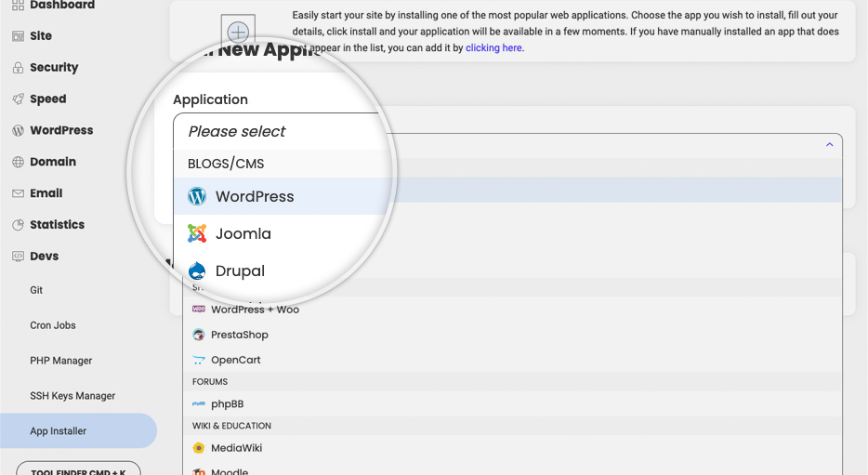Click the phpBB logo icon
This screenshot has height=475, width=868.
pos(199,404)
